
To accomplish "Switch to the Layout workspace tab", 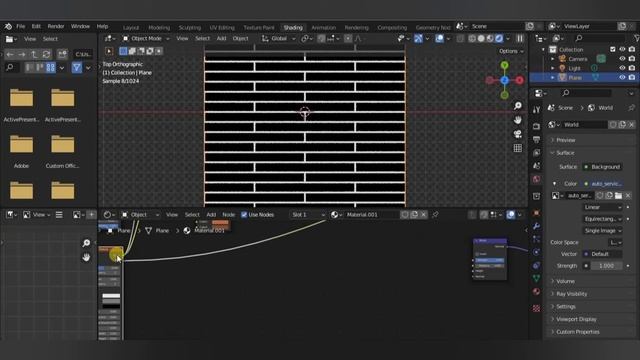I will tap(131, 28).
